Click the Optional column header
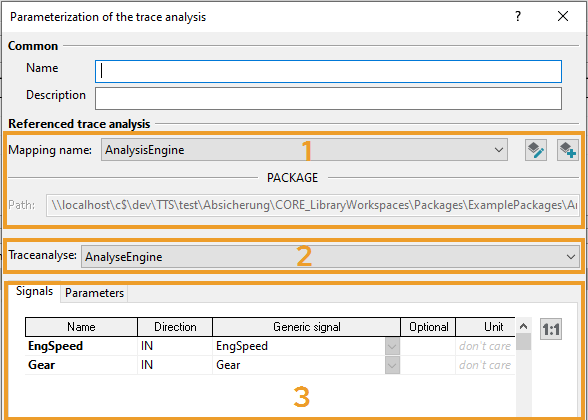Screen dimensions: 588x420 point(428,327)
